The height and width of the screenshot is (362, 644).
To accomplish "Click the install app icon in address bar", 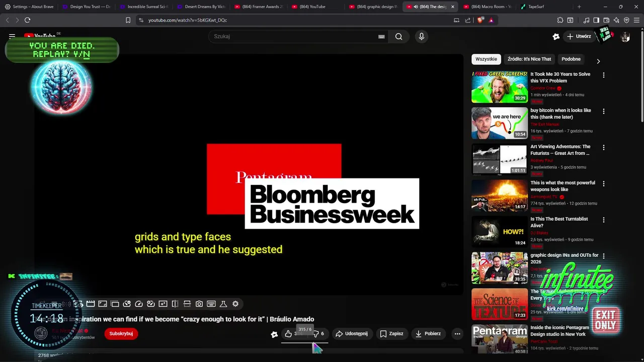I will (456, 20).
